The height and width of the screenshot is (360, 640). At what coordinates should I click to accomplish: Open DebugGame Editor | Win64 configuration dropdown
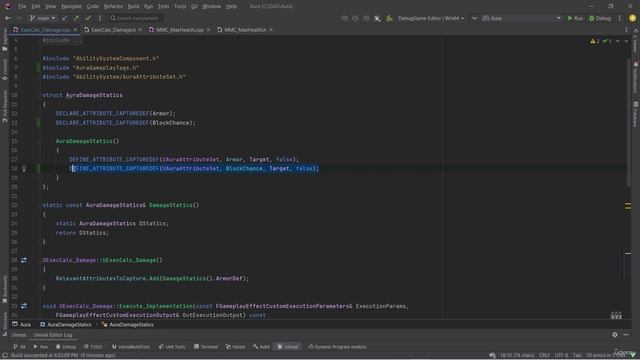point(431,18)
